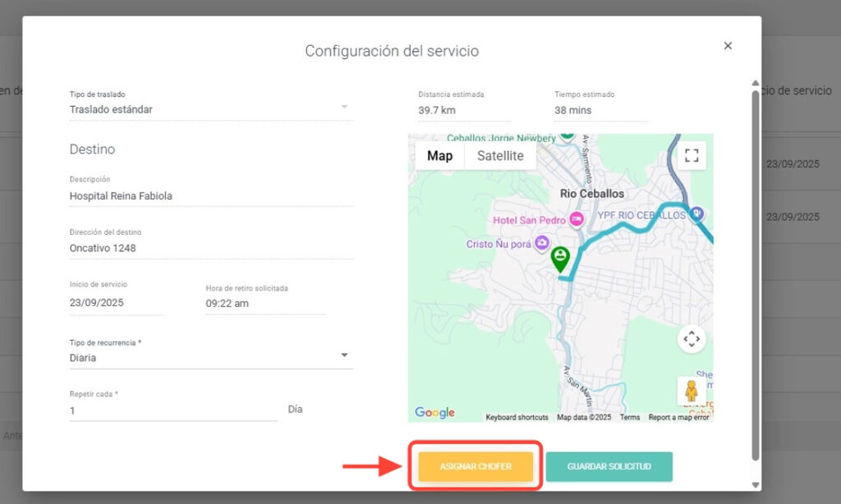
Task: Click the Hora de retiro solicitada field
Action: coord(264,304)
